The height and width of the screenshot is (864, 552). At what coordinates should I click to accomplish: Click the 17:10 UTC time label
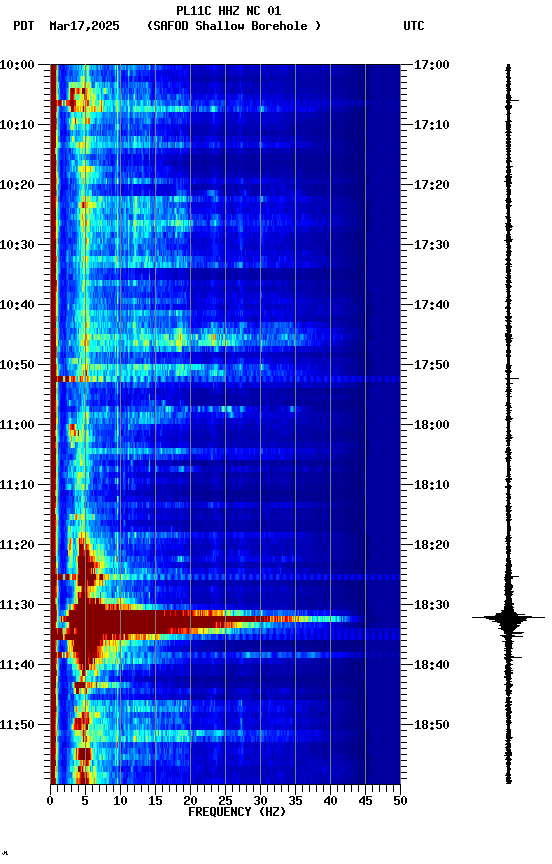pyautogui.click(x=432, y=125)
